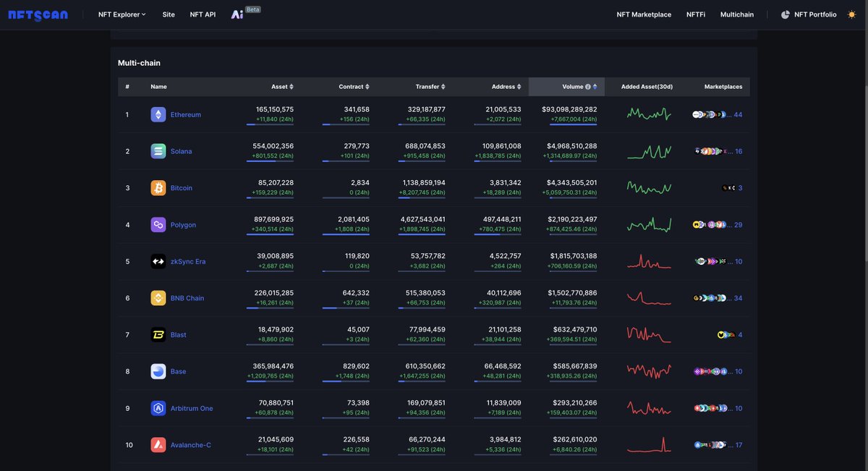Toggle the sun light-mode theme icon
868x471 pixels.
click(851, 14)
